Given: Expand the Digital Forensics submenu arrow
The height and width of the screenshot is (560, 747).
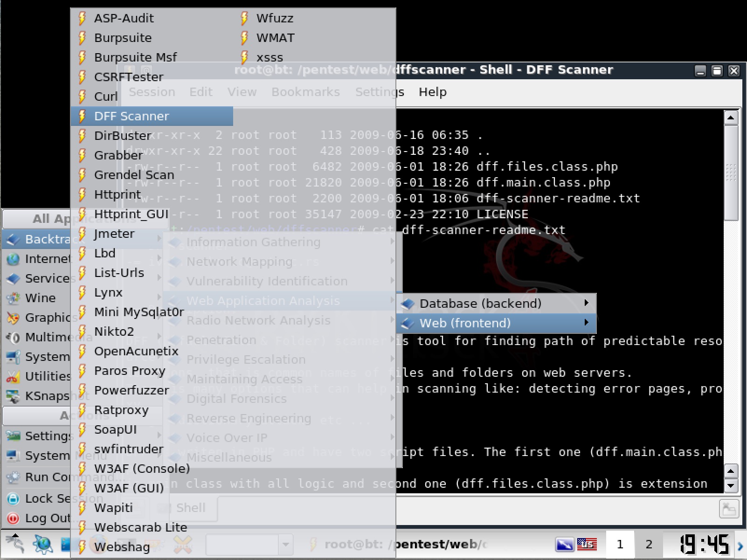Looking at the screenshot, I should tap(393, 398).
